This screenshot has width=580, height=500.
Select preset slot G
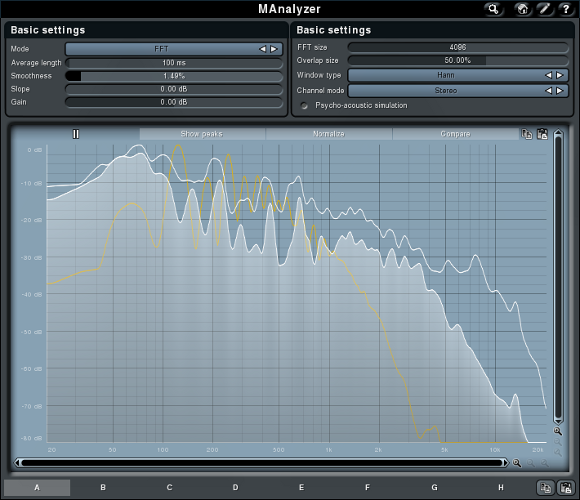coord(434,488)
